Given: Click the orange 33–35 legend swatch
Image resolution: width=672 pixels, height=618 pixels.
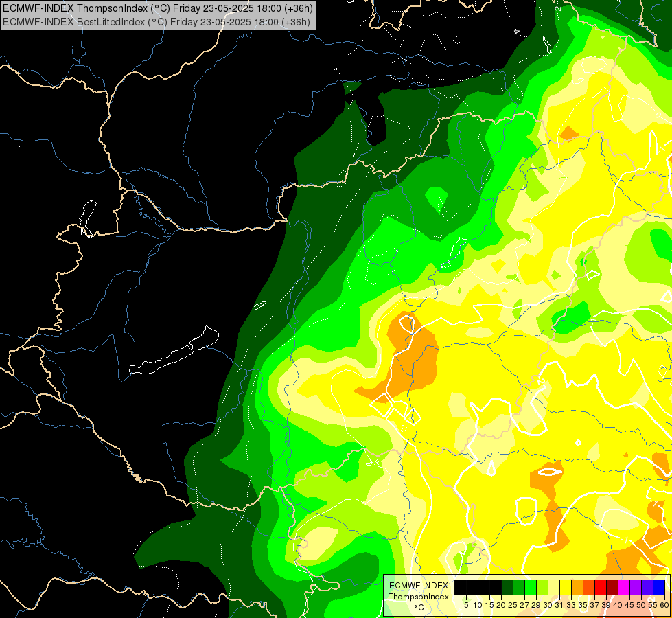Looking at the screenshot, I should (577, 587).
